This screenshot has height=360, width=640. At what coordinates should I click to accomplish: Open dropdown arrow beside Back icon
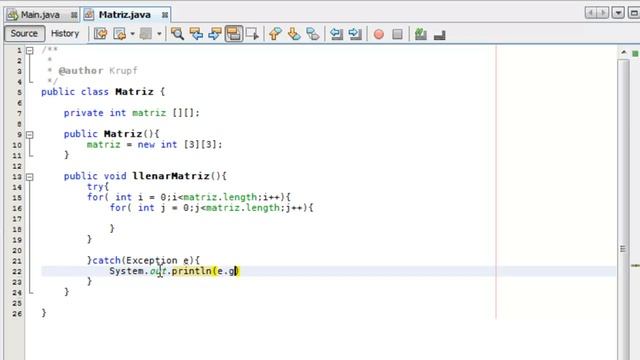(x=133, y=34)
